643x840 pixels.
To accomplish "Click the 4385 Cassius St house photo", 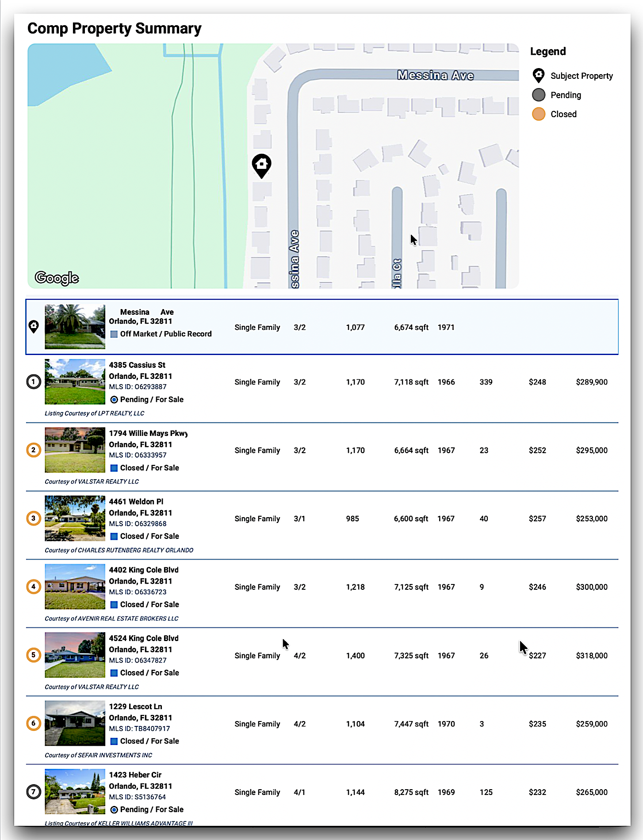I will pos(75,382).
